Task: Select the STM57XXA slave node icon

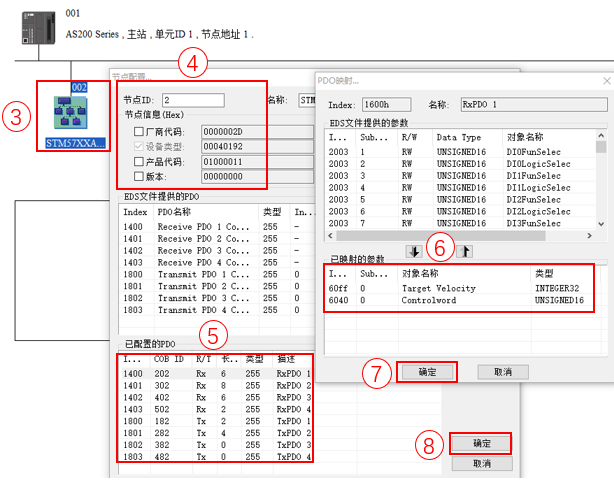Action: point(70,112)
